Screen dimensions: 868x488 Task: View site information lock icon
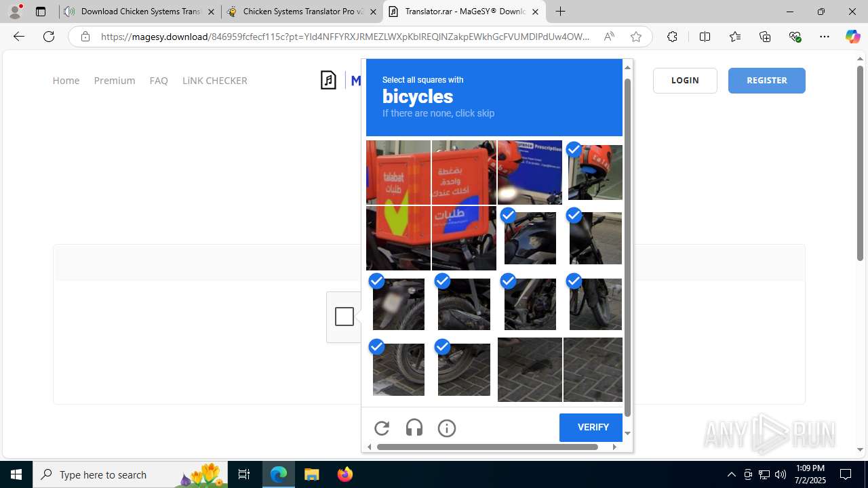(85, 37)
